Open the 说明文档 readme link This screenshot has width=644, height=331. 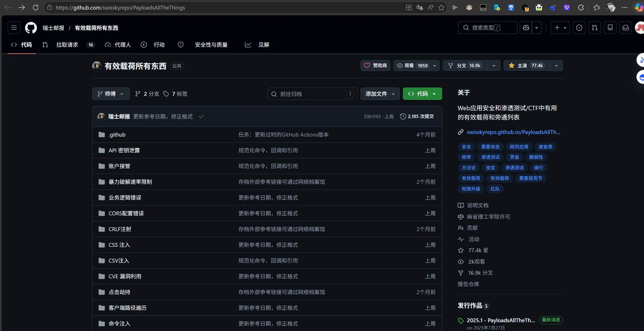478,205
